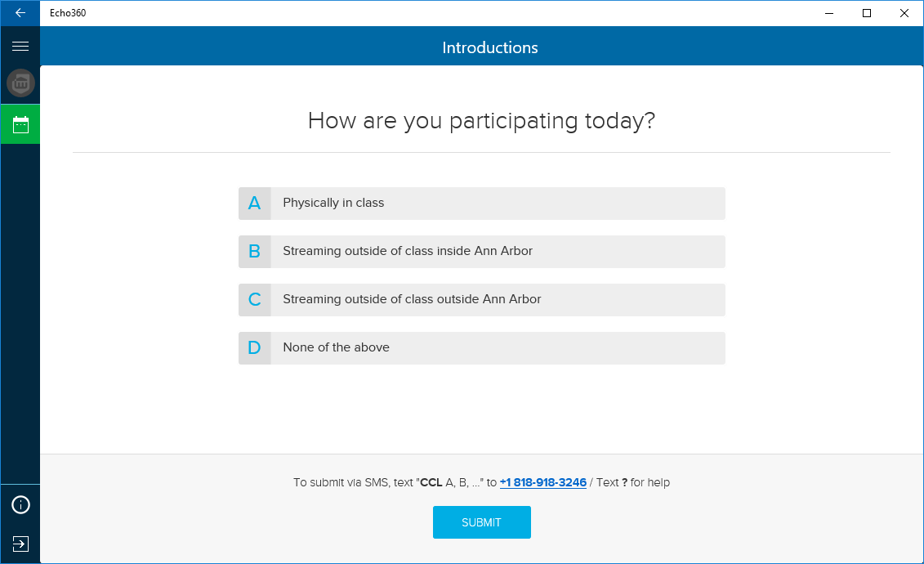Select answer 'Physically in class'
Screen dimensions: 924x564
point(497,204)
